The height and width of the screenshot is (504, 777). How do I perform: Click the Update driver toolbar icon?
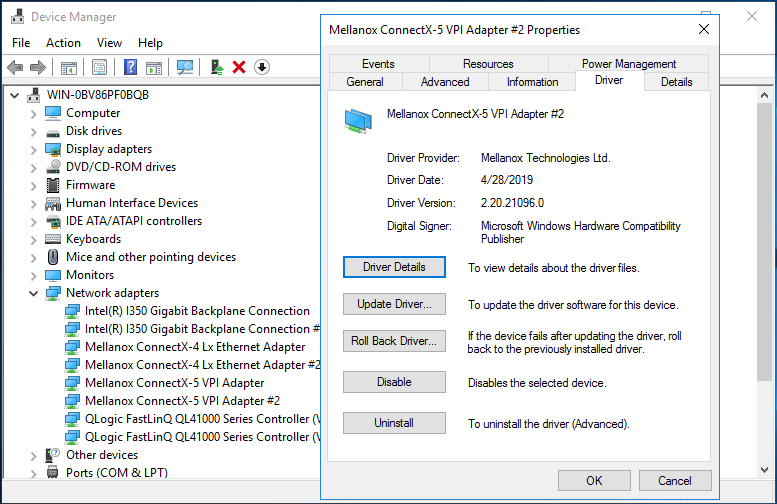[x=217, y=67]
